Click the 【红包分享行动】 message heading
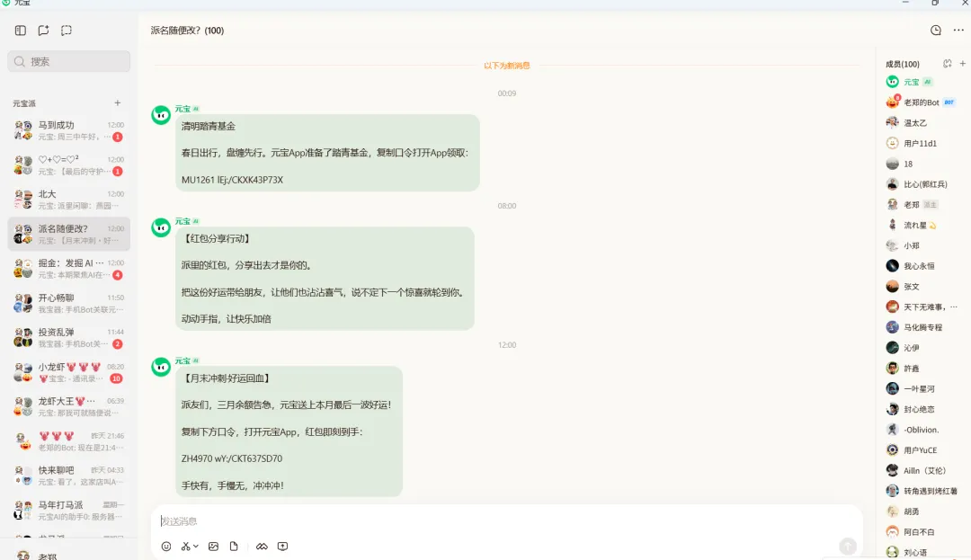The width and height of the screenshot is (971, 560). [x=217, y=239]
